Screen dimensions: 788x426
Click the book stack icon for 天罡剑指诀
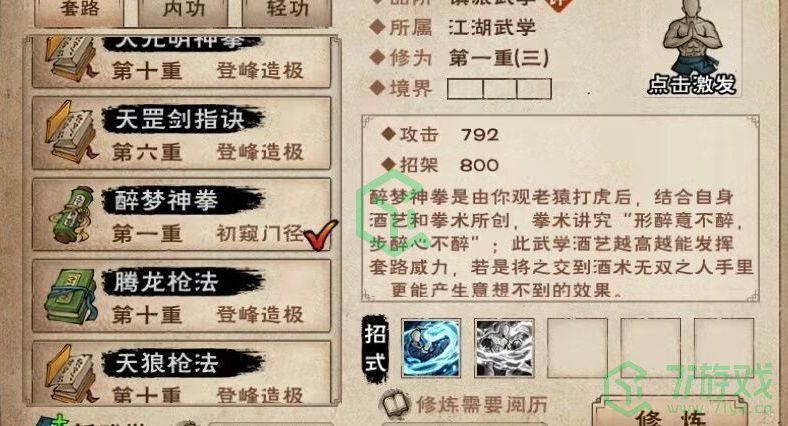click(71, 133)
